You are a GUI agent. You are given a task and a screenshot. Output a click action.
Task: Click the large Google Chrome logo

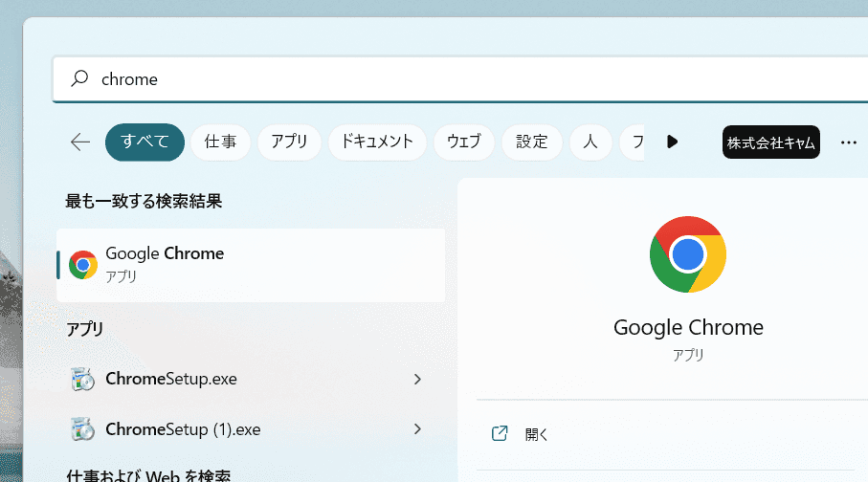(x=688, y=254)
